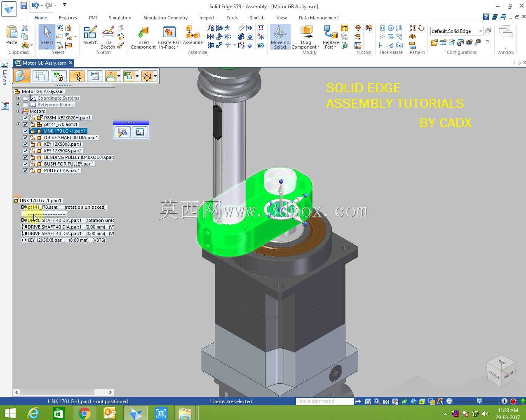Screen dimensions: 526x420
Task: Activate the Select arrow tool
Action: [x=47, y=35]
